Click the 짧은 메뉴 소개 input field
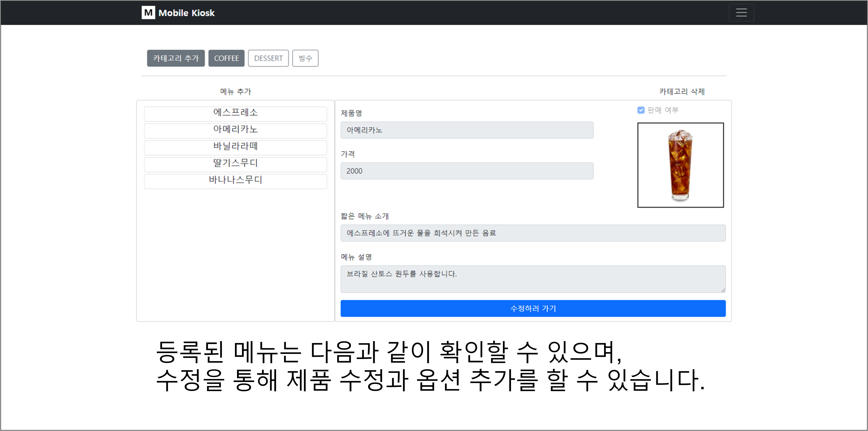The height and width of the screenshot is (431, 868). click(533, 233)
